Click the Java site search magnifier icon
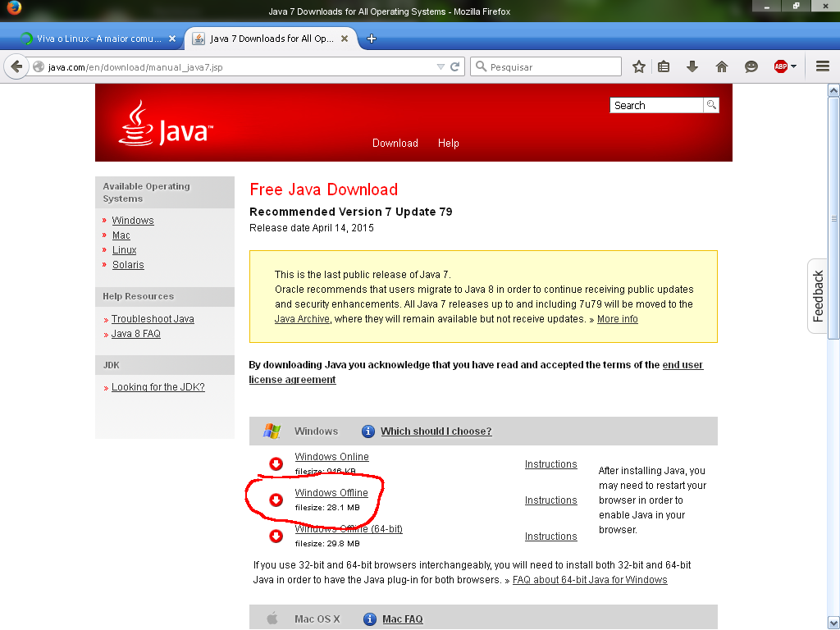The width and height of the screenshot is (840, 630). coord(711,105)
